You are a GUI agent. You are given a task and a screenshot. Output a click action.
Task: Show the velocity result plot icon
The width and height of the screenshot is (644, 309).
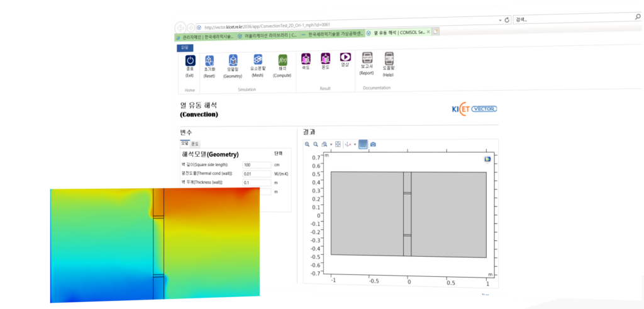(306, 59)
